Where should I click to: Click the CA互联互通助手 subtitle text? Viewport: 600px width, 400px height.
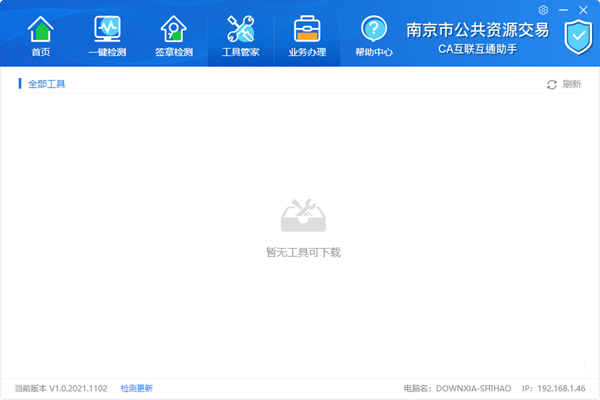[477, 49]
